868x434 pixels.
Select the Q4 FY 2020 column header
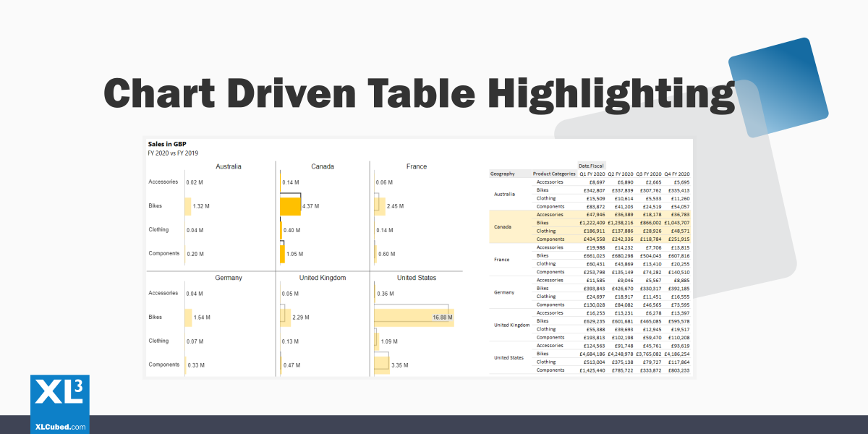point(676,174)
